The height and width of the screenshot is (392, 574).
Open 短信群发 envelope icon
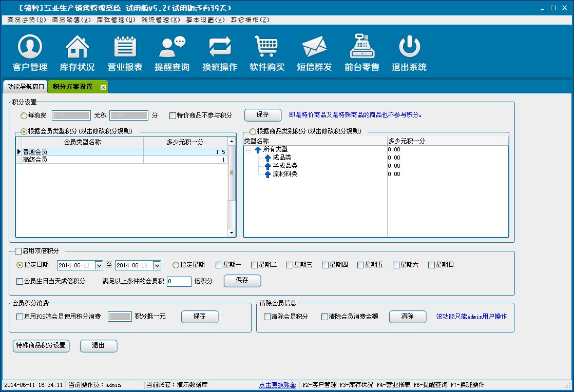pyautogui.click(x=314, y=48)
